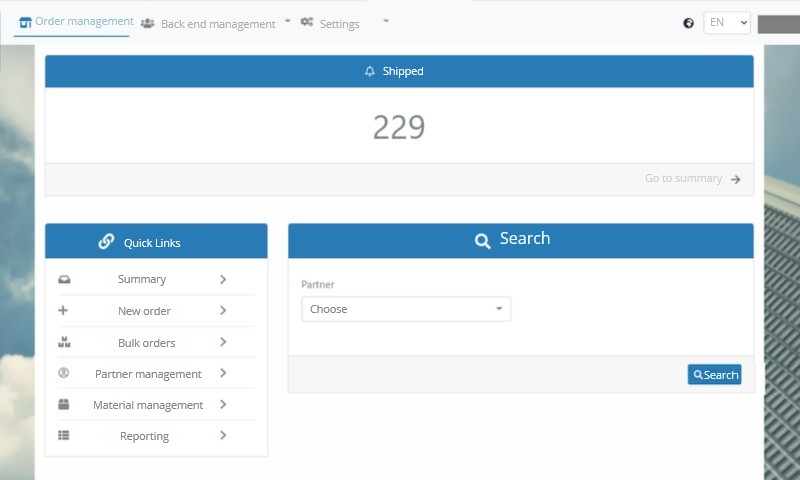
Task: Click the globe language icon
Action: pos(688,23)
